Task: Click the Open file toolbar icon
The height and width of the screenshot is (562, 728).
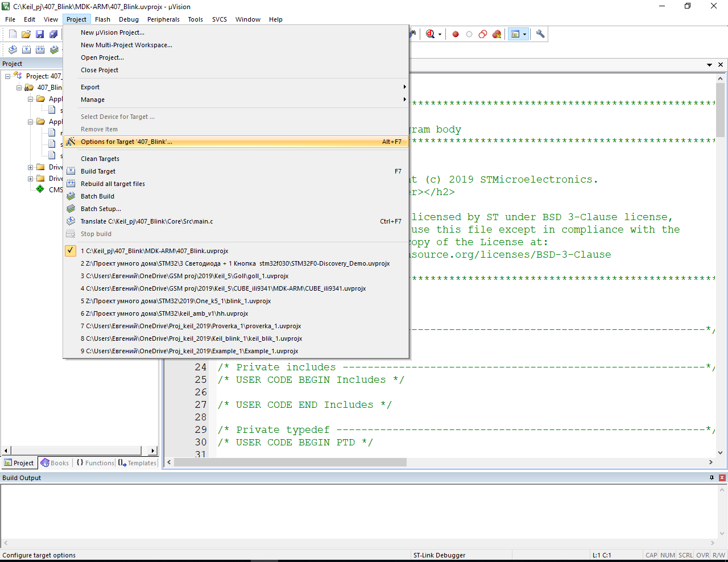Action: [26, 34]
